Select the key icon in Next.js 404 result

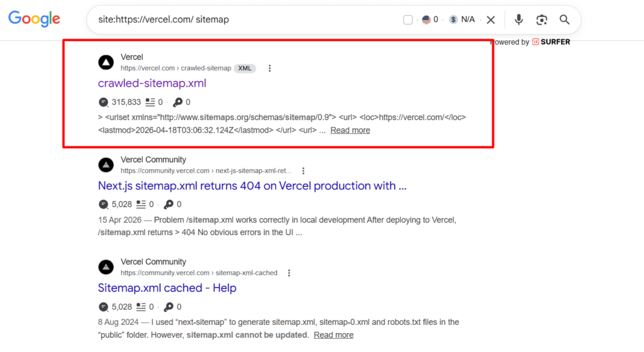click(x=169, y=204)
